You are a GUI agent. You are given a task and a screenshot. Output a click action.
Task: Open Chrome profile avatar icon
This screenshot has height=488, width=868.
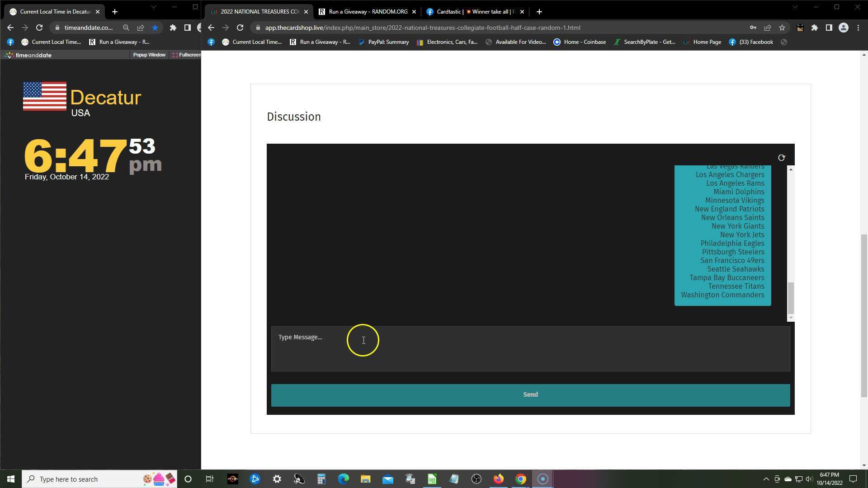click(x=843, y=28)
